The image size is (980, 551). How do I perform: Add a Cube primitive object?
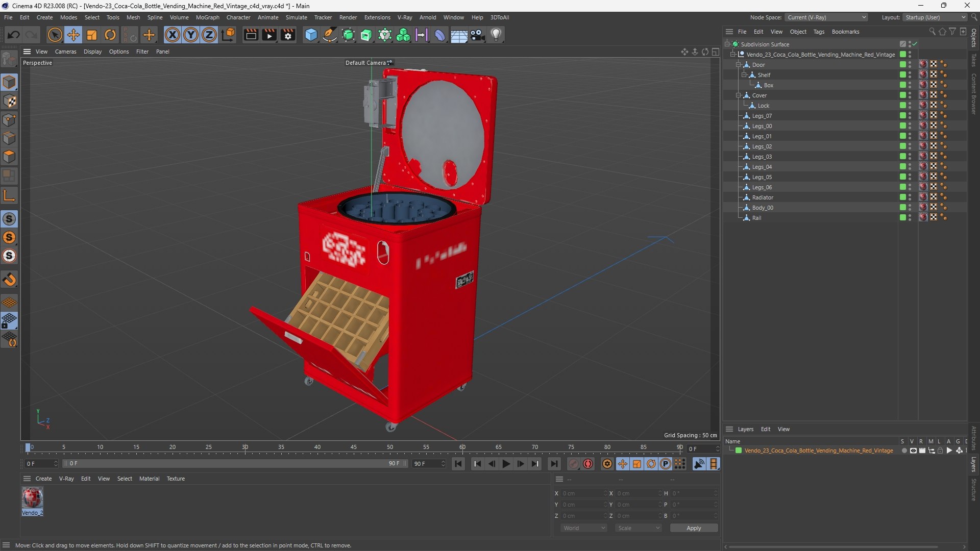311,35
